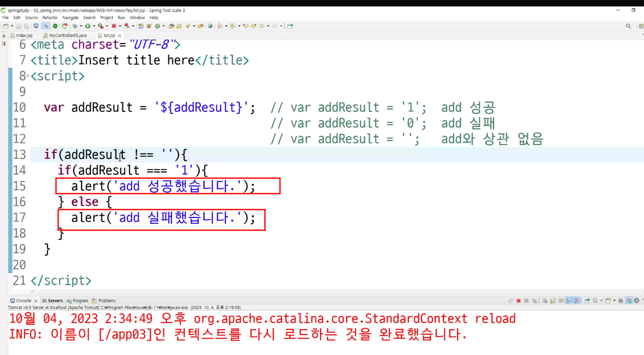
Task: Collapse the script block at line 8
Action: coord(28,76)
